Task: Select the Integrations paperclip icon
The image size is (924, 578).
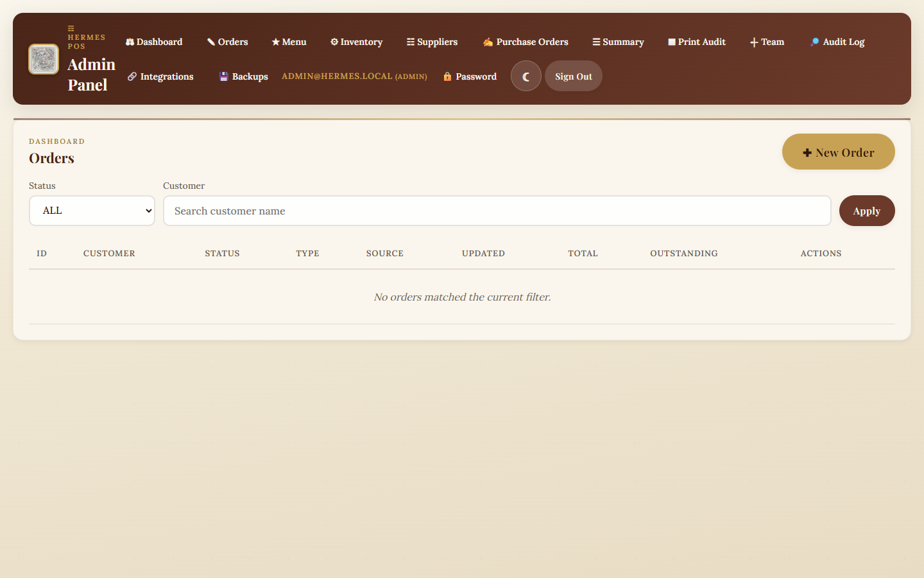Action: 133,76
